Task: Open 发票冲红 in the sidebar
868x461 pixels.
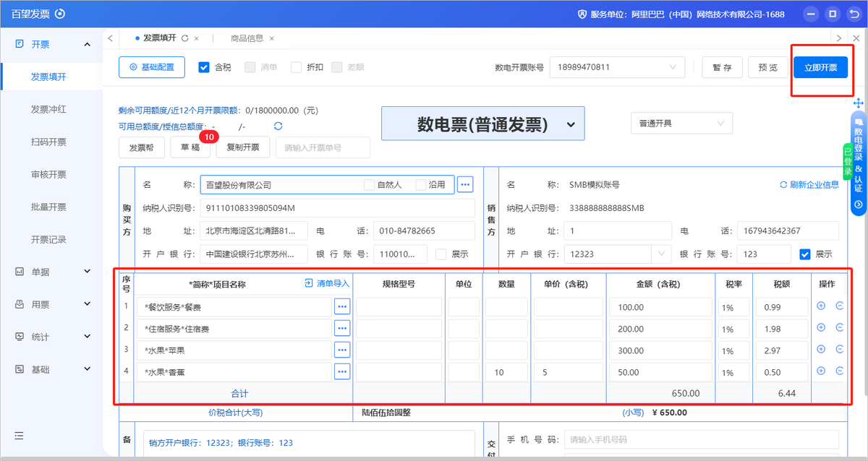Action: pyautogui.click(x=48, y=109)
